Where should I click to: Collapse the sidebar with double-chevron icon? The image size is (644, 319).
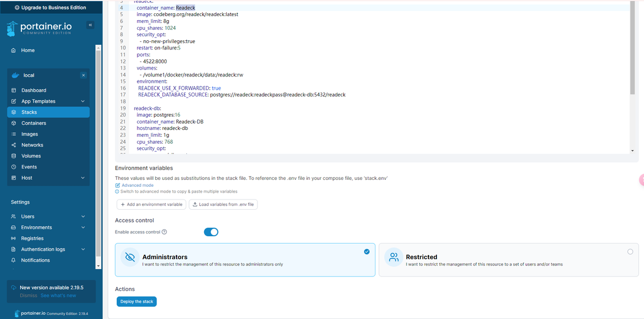(90, 25)
